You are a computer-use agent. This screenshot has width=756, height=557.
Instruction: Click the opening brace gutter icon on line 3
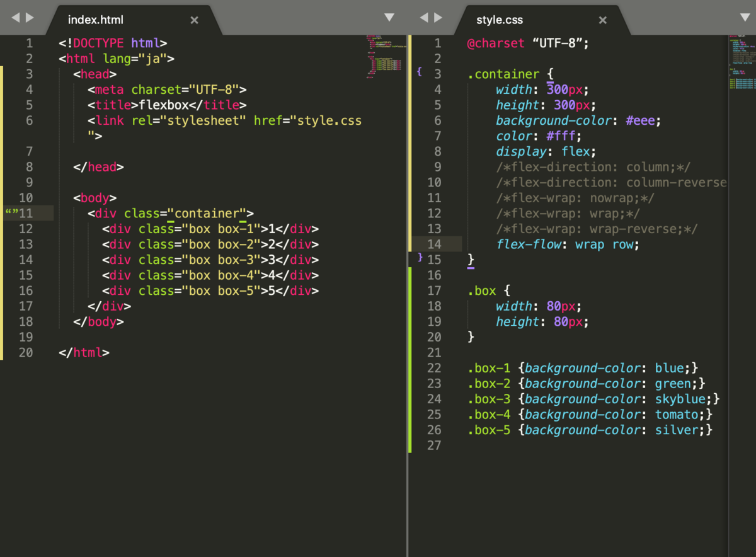tap(419, 72)
